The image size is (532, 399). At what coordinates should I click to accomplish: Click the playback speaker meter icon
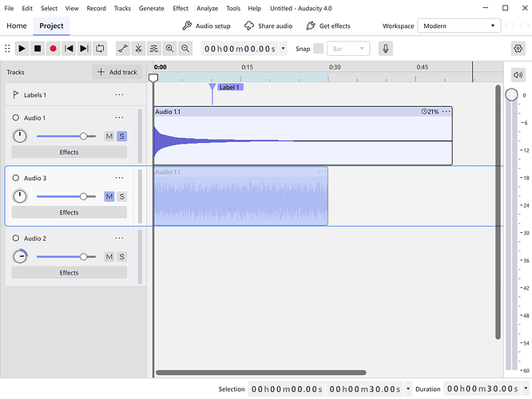click(x=518, y=74)
